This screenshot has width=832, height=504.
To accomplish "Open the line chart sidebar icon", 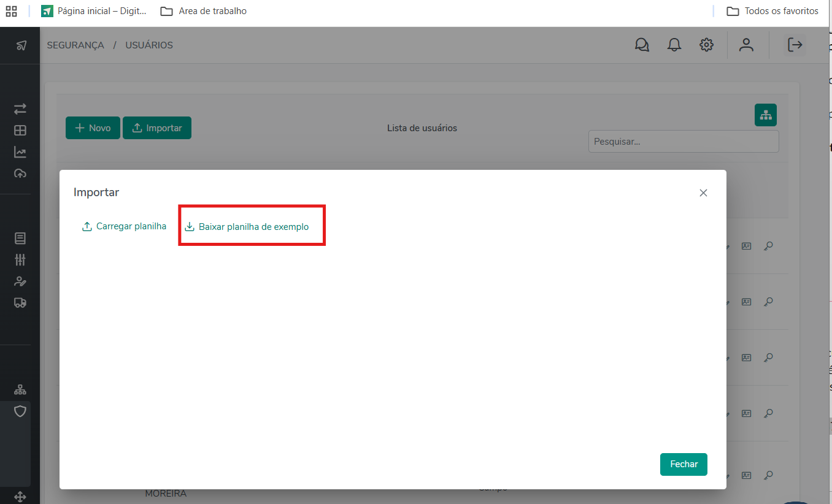I will point(20,152).
